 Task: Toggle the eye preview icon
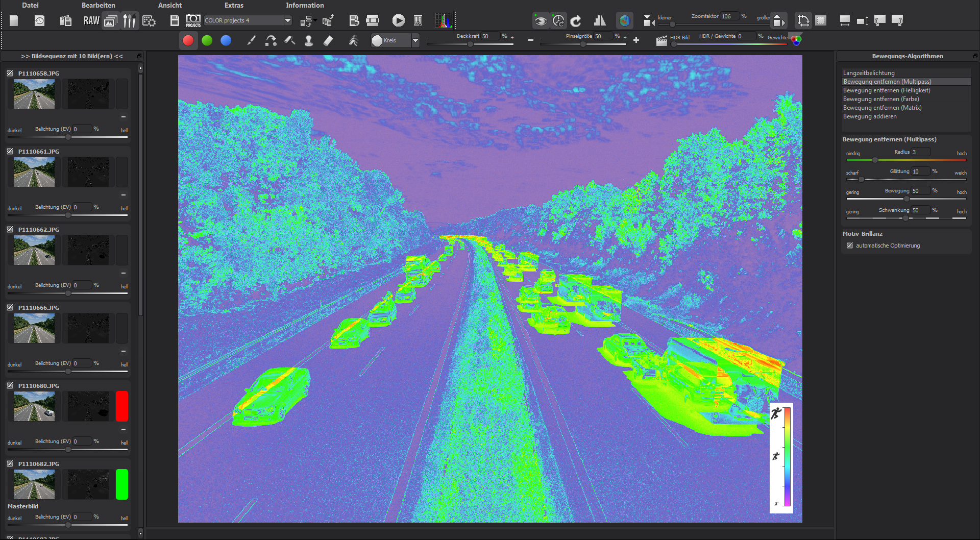[x=540, y=21]
